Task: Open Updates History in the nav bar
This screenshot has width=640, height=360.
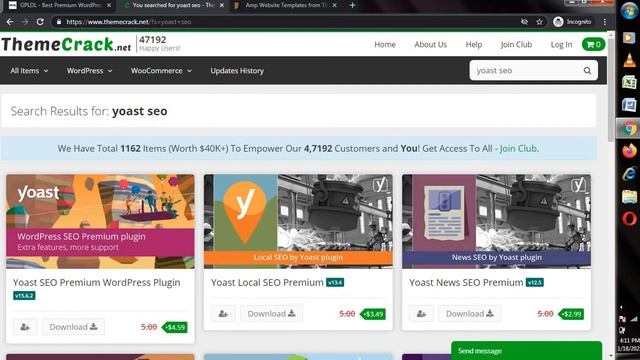Action: coord(237,71)
